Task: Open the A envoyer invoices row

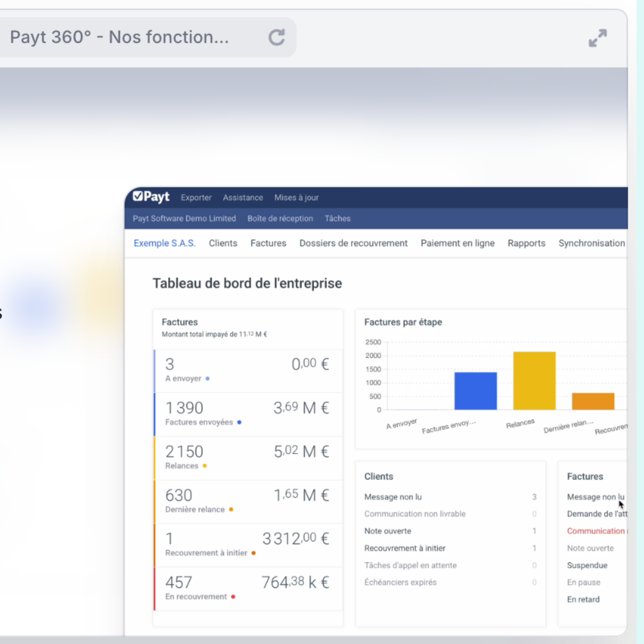Action: click(248, 371)
